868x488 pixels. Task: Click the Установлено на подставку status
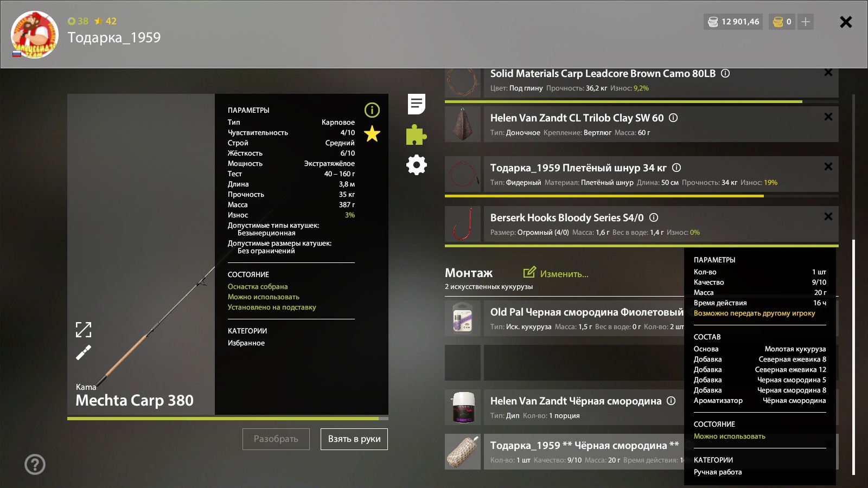click(x=272, y=307)
